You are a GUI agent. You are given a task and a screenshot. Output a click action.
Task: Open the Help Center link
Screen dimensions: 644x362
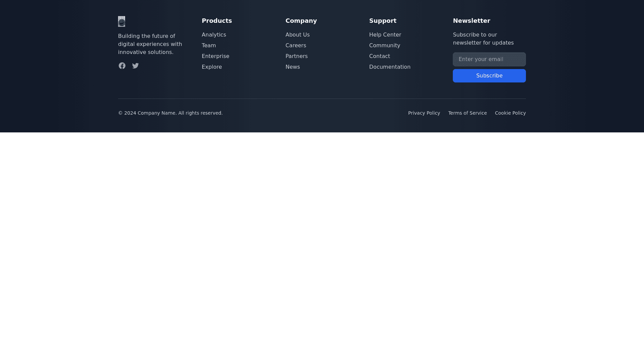tap(385, 35)
